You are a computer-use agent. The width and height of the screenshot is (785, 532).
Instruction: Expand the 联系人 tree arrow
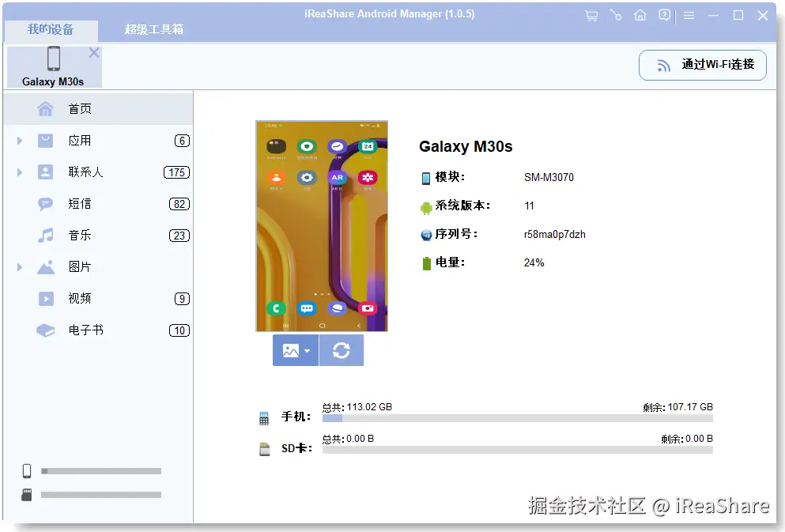tap(20, 172)
